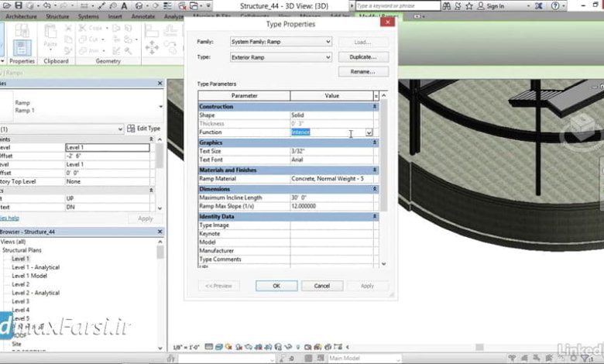The image size is (604, 364).
Task: Toggle the Properties palette icon in the ribbon
Action: [22, 48]
